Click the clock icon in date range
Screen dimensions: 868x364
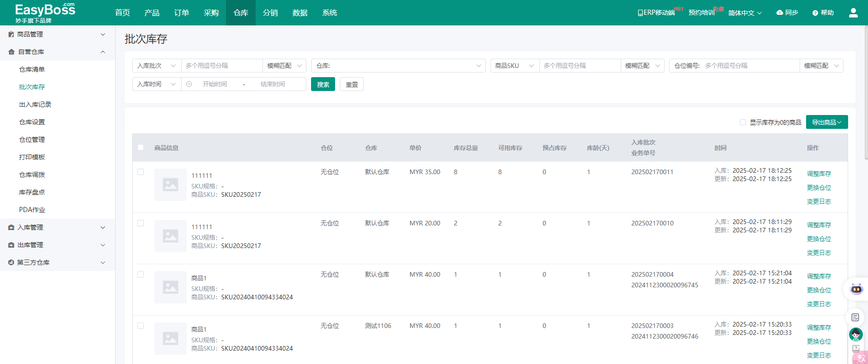[x=189, y=84]
